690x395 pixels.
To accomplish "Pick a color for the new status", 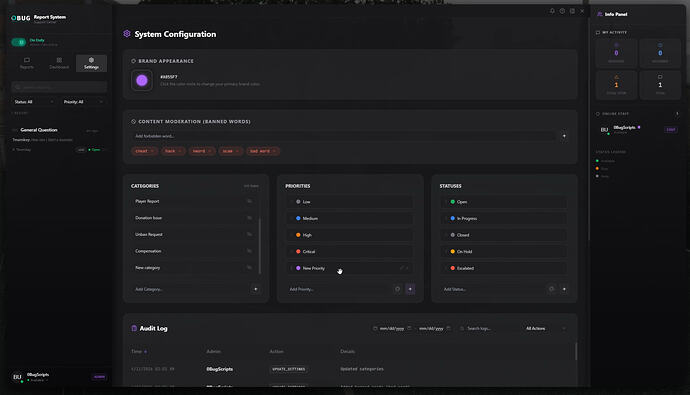I will [x=551, y=289].
